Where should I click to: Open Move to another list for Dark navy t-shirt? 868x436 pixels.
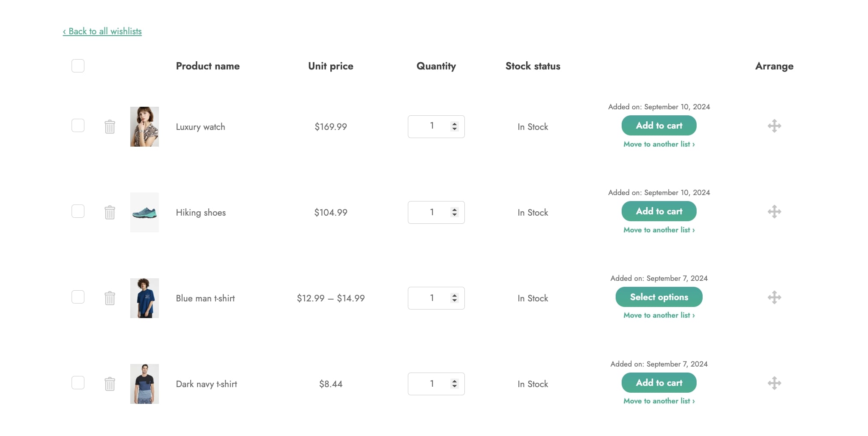click(x=659, y=401)
